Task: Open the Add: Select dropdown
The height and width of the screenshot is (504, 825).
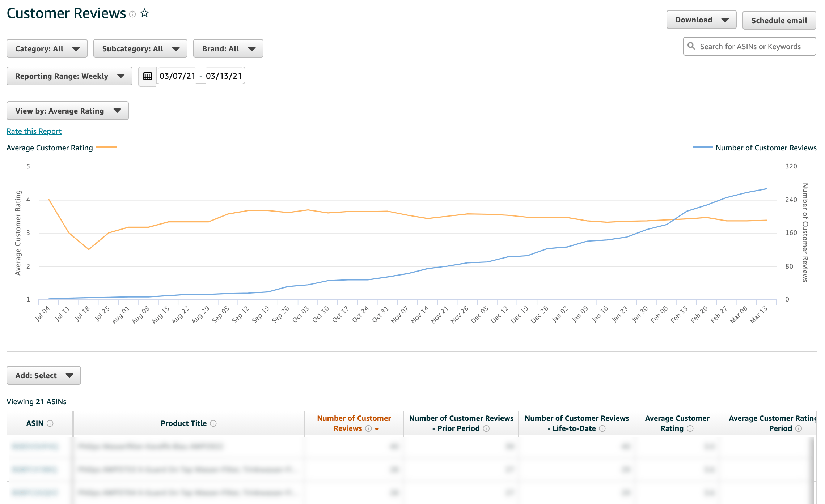Action: click(x=43, y=375)
